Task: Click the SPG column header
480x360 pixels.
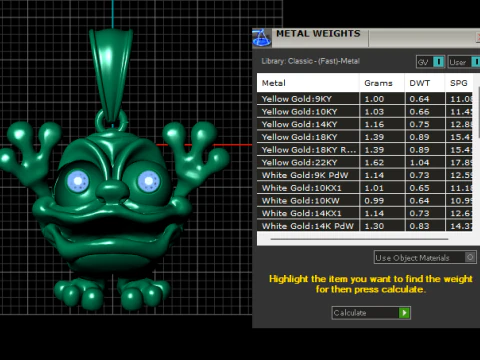Action: coord(459,83)
